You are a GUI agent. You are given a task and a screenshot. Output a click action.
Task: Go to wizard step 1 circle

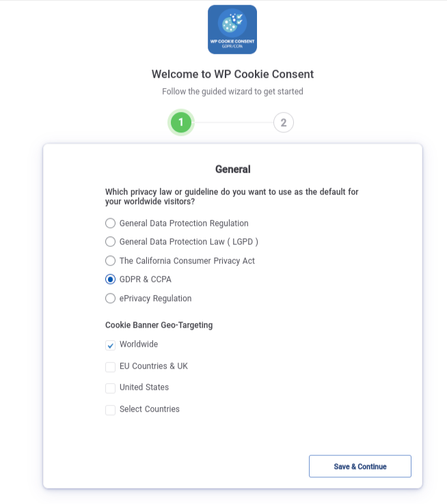180,122
